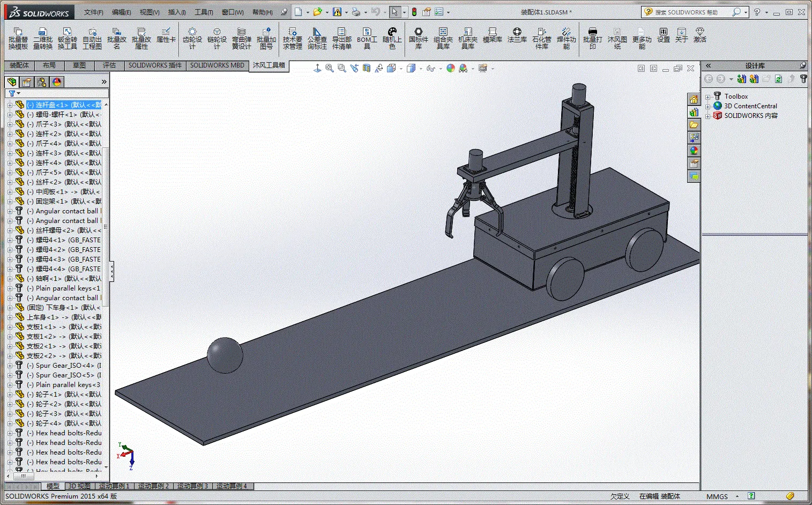
Task: Expand the 3D ContentCentral tree node
Action: (707, 107)
